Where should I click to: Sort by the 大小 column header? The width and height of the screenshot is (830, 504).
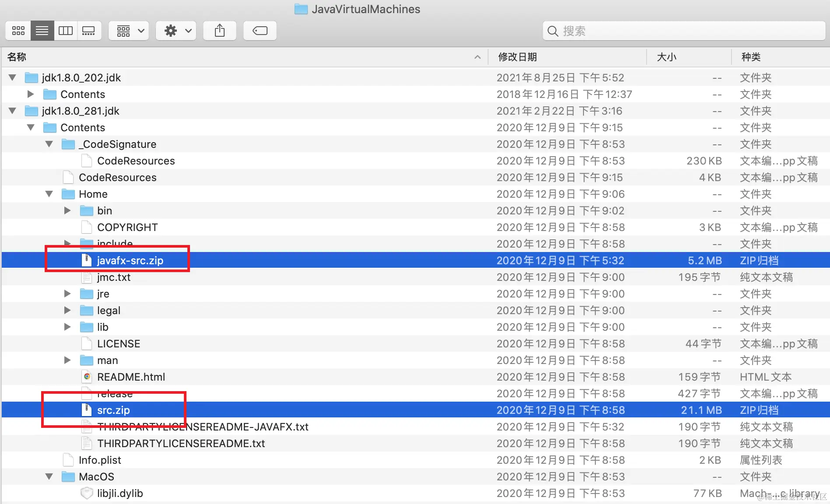click(689, 57)
